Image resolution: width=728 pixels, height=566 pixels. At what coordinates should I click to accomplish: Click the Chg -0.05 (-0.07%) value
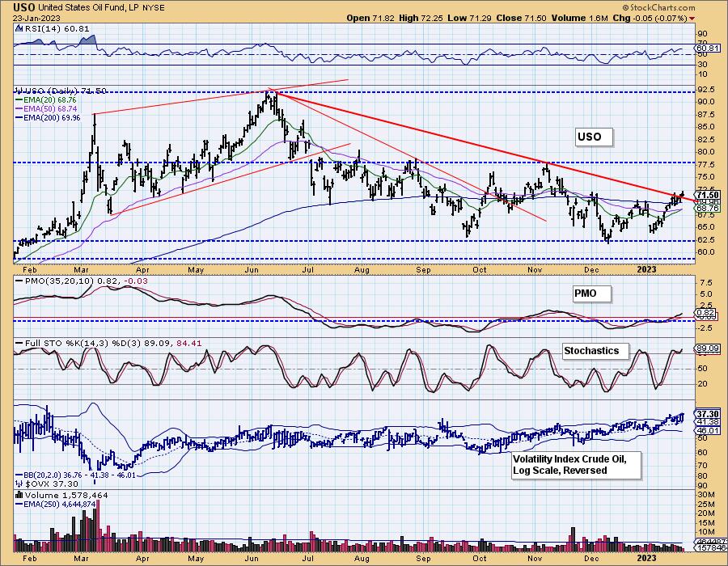click(650, 18)
